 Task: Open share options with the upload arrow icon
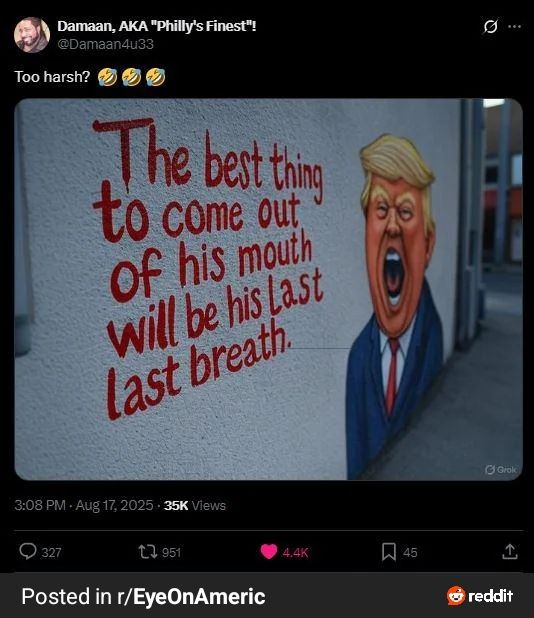tap(510, 551)
